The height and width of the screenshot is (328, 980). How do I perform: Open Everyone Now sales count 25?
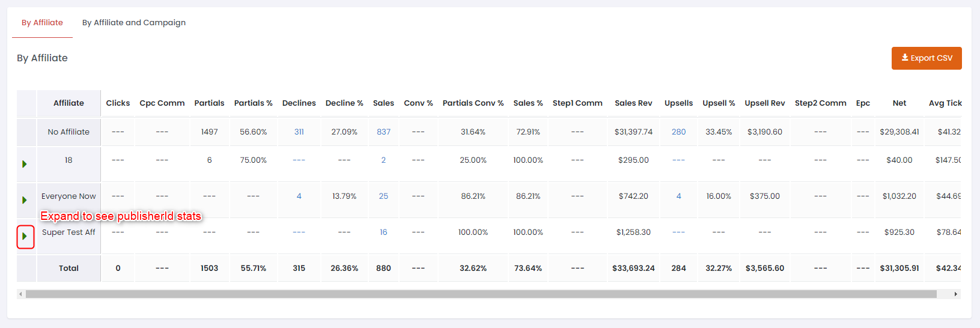[x=383, y=196]
